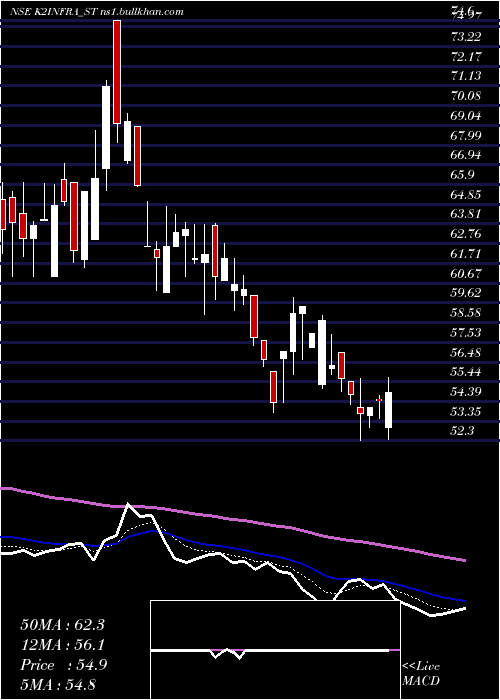
Task: Click the 72.17 price axis label
Action: [467, 57]
